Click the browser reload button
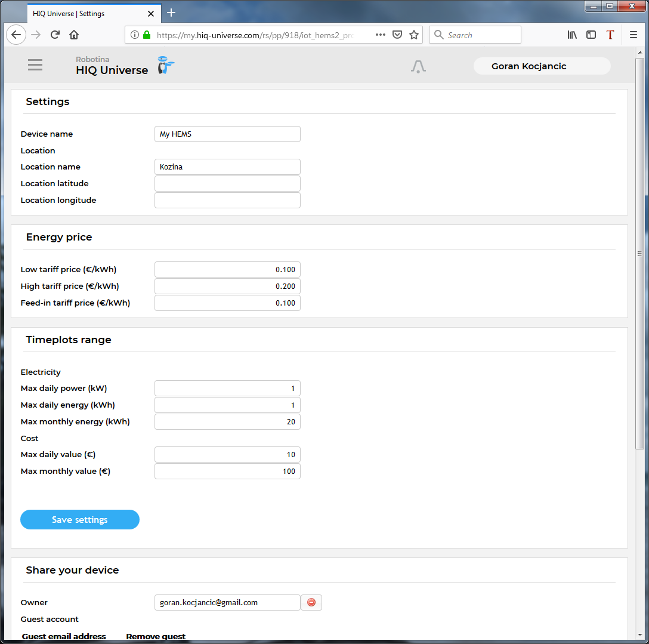The height and width of the screenshot is (644, 649). pos(55,35)
